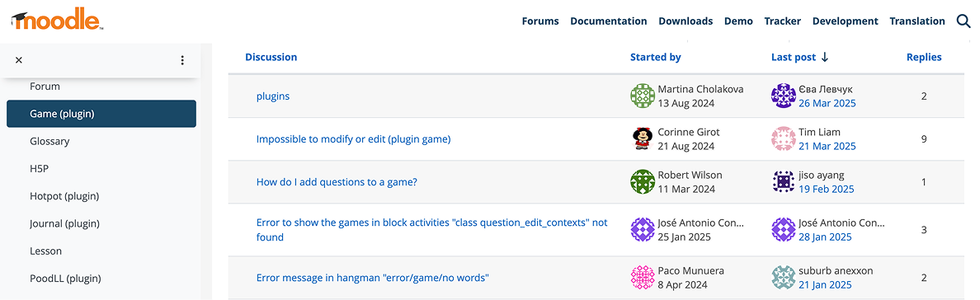Go to Downloads in top navigation

685,21
